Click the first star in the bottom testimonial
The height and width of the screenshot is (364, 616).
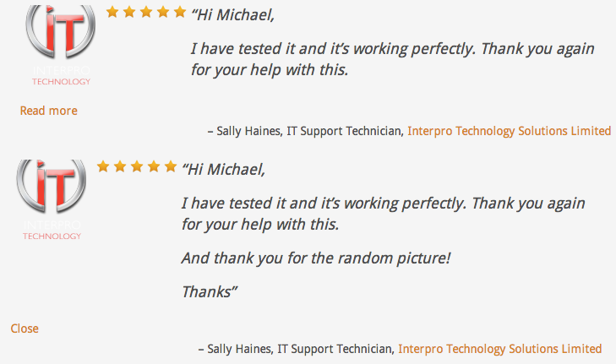[x=103, y=166]
